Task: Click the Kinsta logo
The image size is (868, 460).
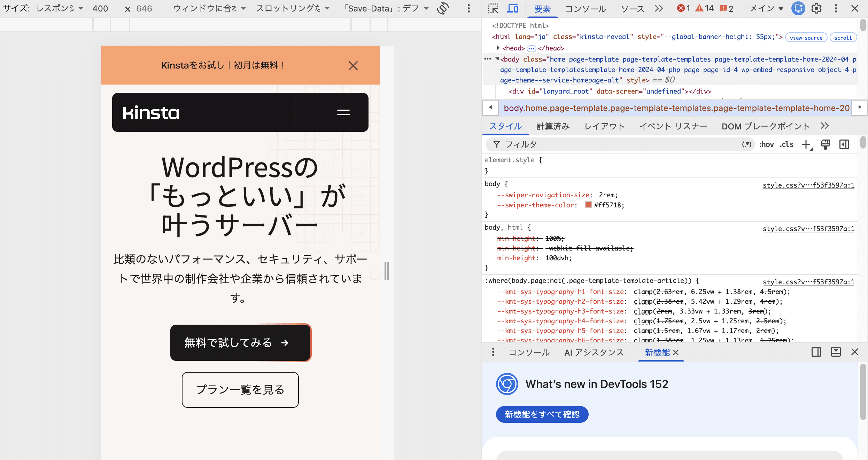Action: coord(151,113)
